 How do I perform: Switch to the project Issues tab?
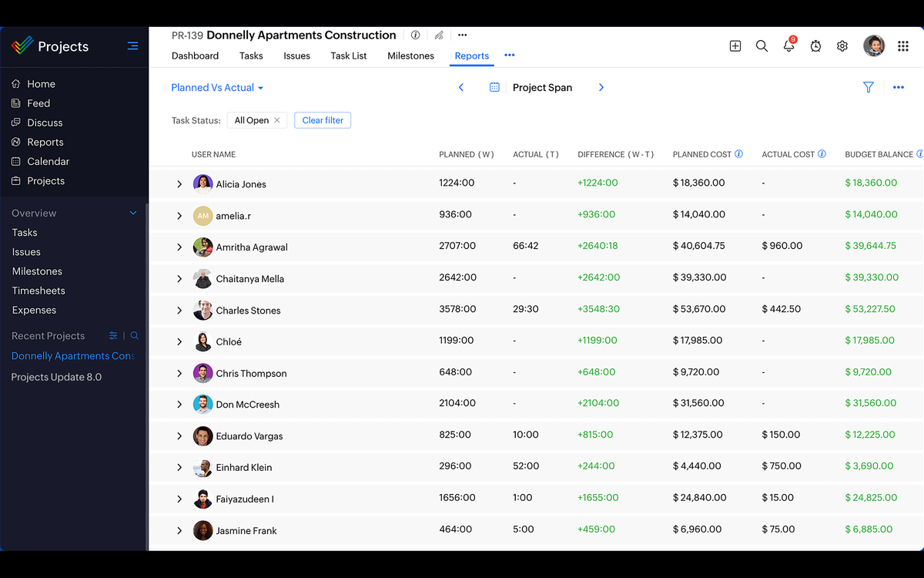point(296,55)
